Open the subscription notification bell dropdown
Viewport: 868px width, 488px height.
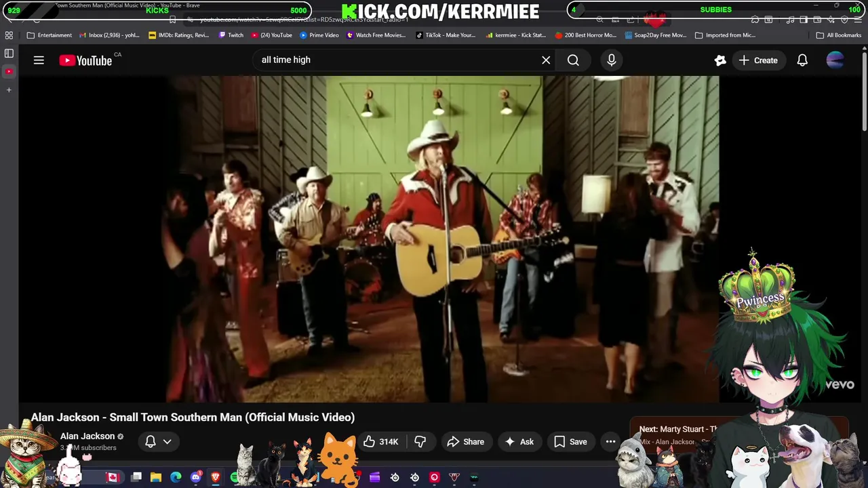coord(158,442)
